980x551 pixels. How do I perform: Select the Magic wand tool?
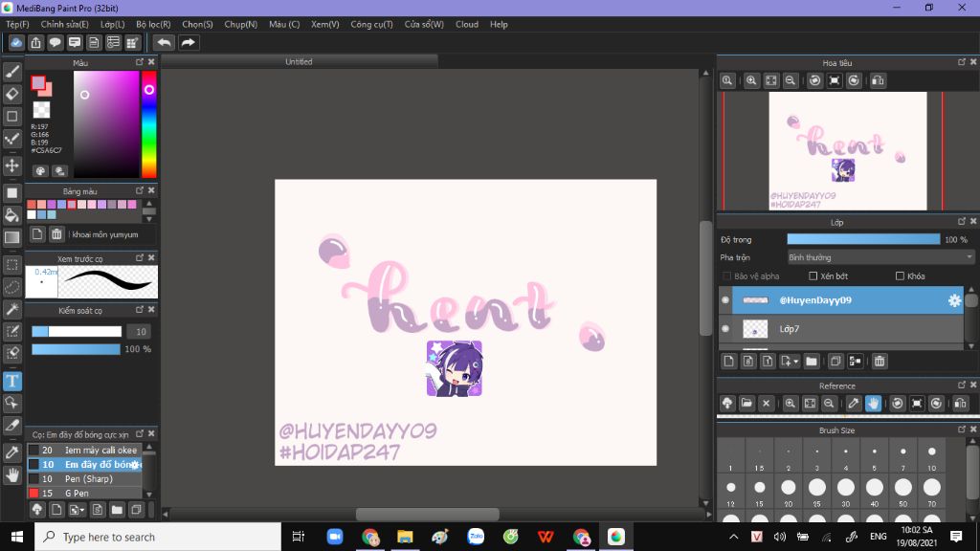coord(11,309)
